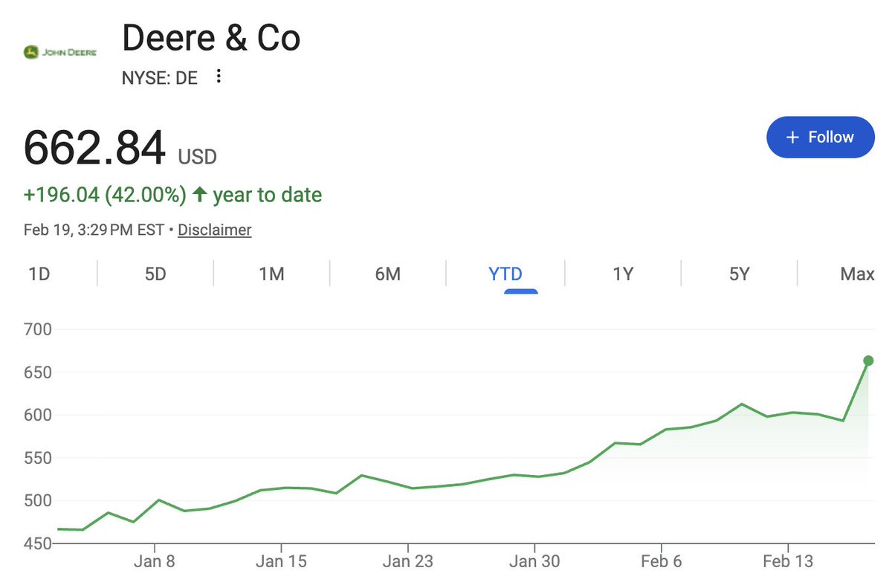Click the John Deere logo icon

[x=60, y=53]
